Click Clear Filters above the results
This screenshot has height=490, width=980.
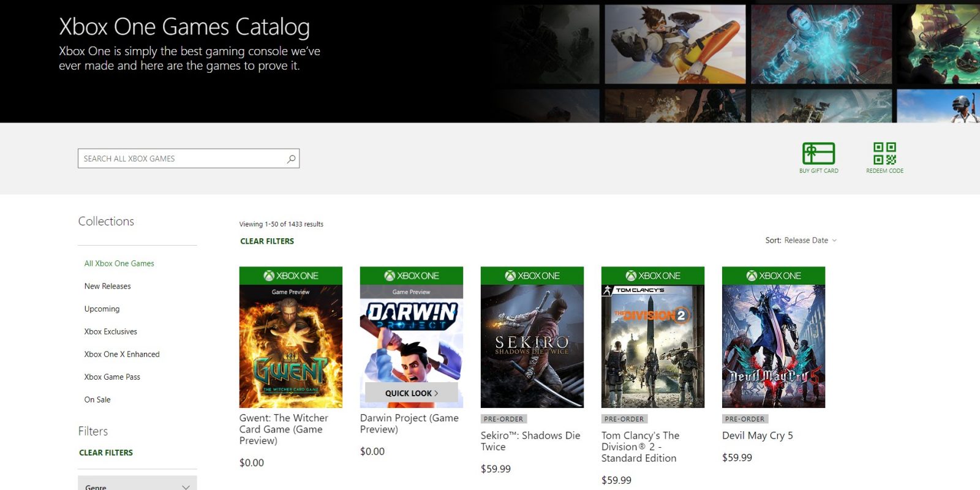point(267,241)
